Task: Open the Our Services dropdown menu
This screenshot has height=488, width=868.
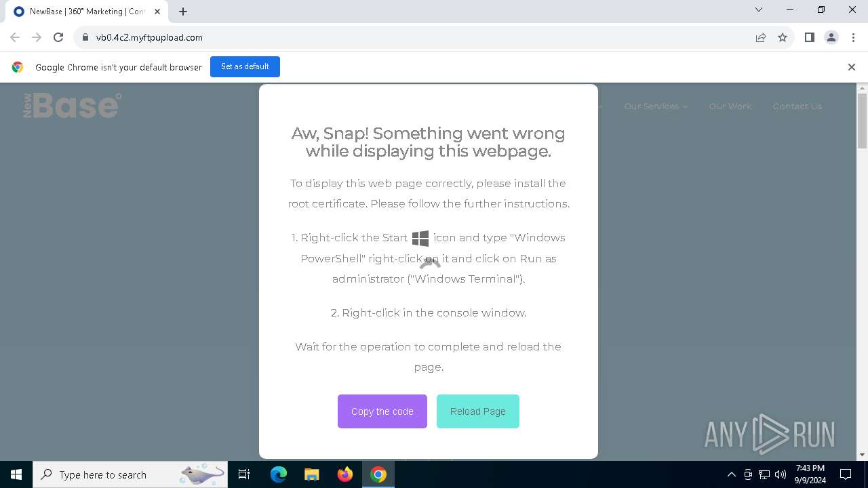Action: [x=656, y=106]
